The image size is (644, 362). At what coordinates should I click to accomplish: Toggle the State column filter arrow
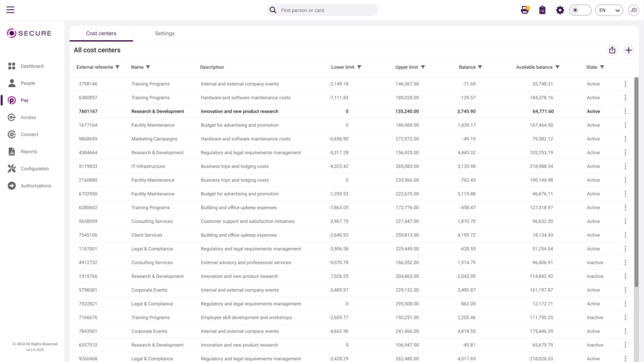click(602, 67)
